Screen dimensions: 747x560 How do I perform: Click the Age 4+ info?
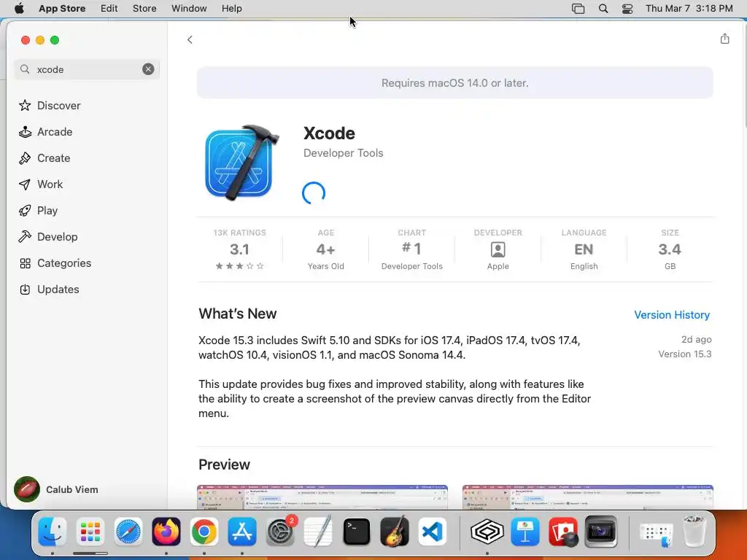[x=326, y=249]
